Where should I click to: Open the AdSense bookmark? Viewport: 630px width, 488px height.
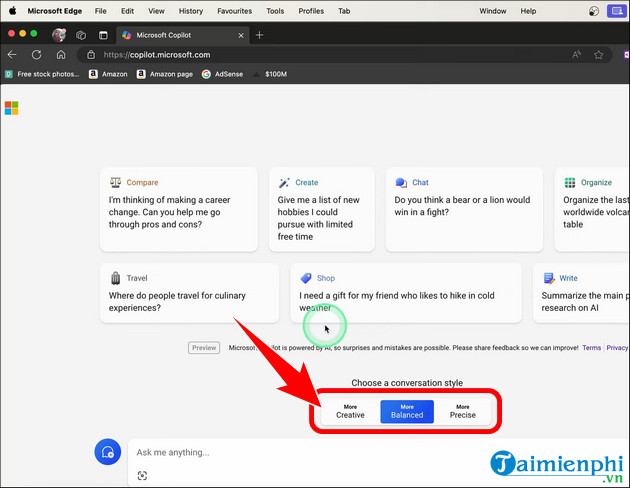point(223,74)
